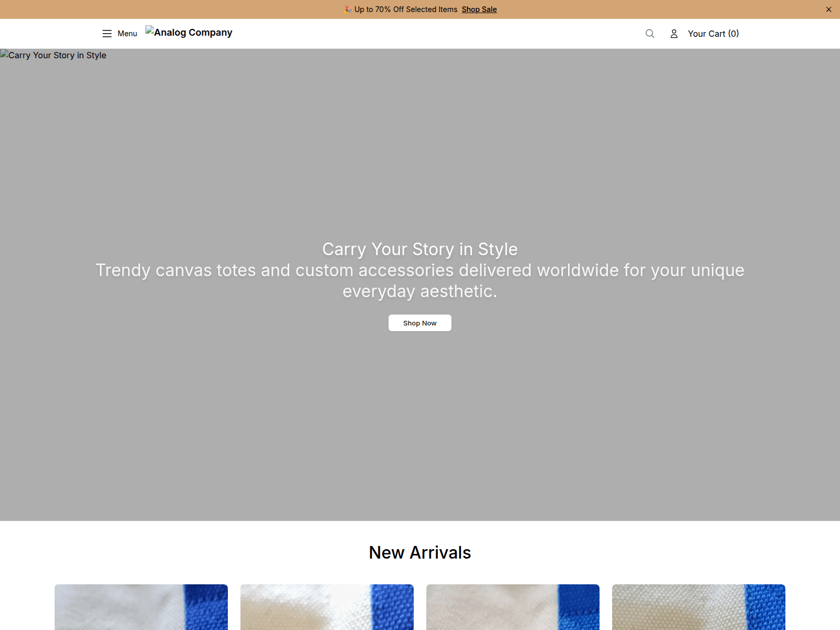Open Your Cart (0)
This screenshot has height=630, width=840.
[713, 34]
